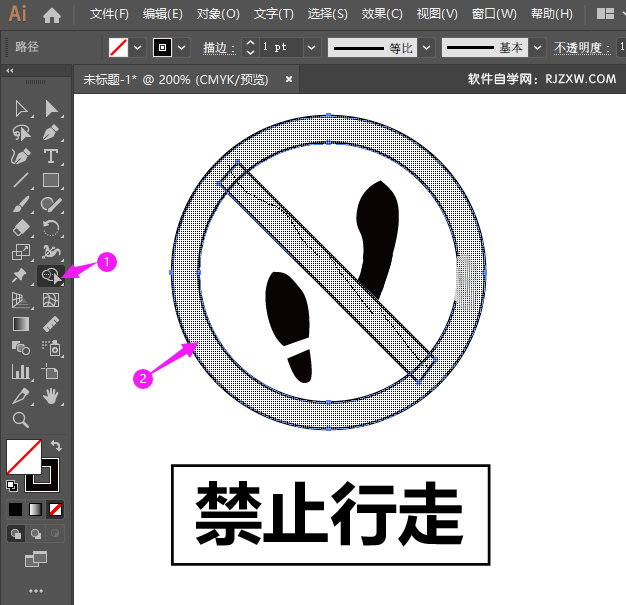Select the Blob Brush tool
The height and width of the screenshot is (605, 626).
(x=51, y=204)
